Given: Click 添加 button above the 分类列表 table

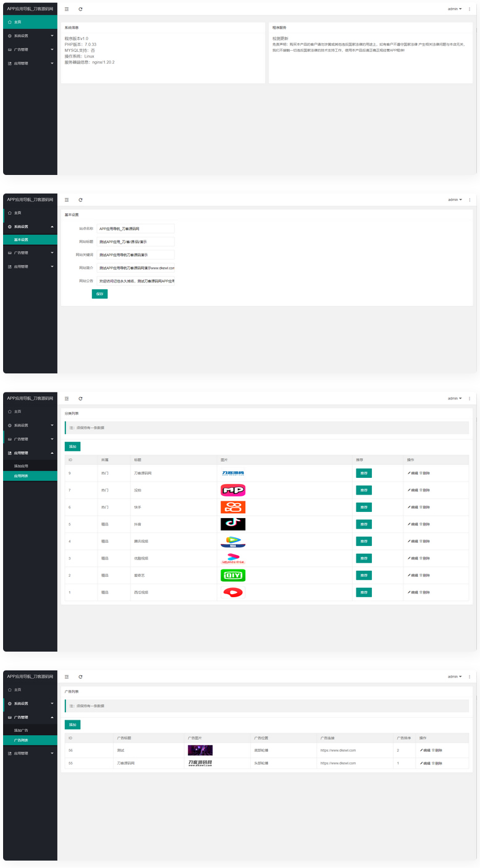Looking at the screenshot, I should (72, 446).
